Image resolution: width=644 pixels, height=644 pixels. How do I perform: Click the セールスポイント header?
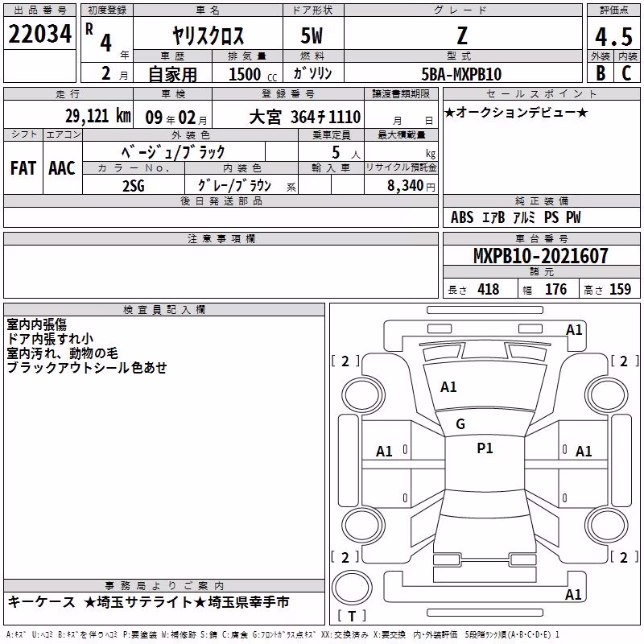541,94
